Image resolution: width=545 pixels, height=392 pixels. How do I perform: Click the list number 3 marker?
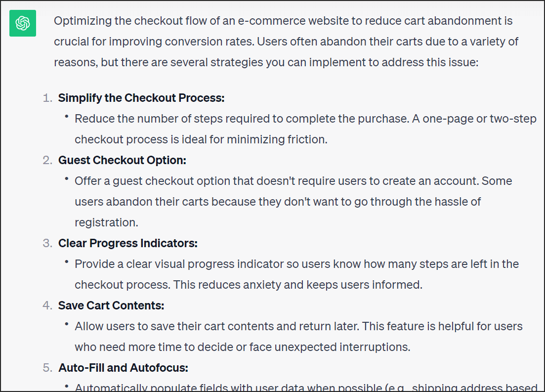pos(47,244)
